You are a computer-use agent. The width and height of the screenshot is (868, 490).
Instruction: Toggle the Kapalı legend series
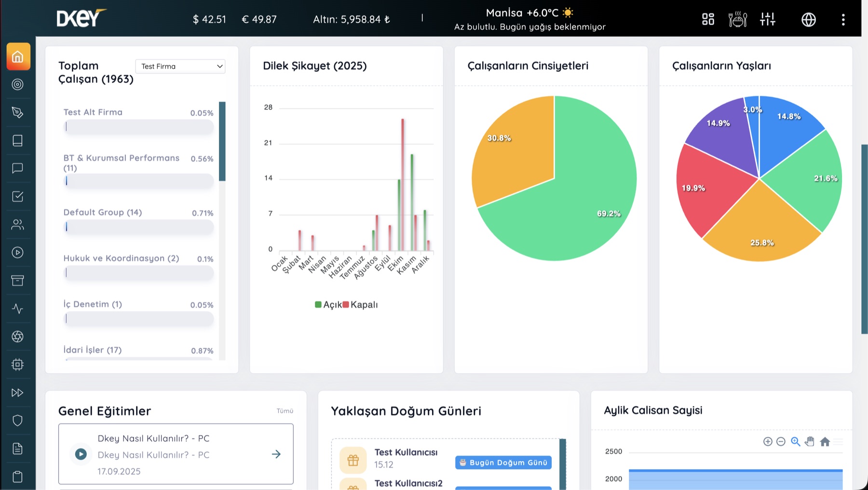[x=360, y=305]
